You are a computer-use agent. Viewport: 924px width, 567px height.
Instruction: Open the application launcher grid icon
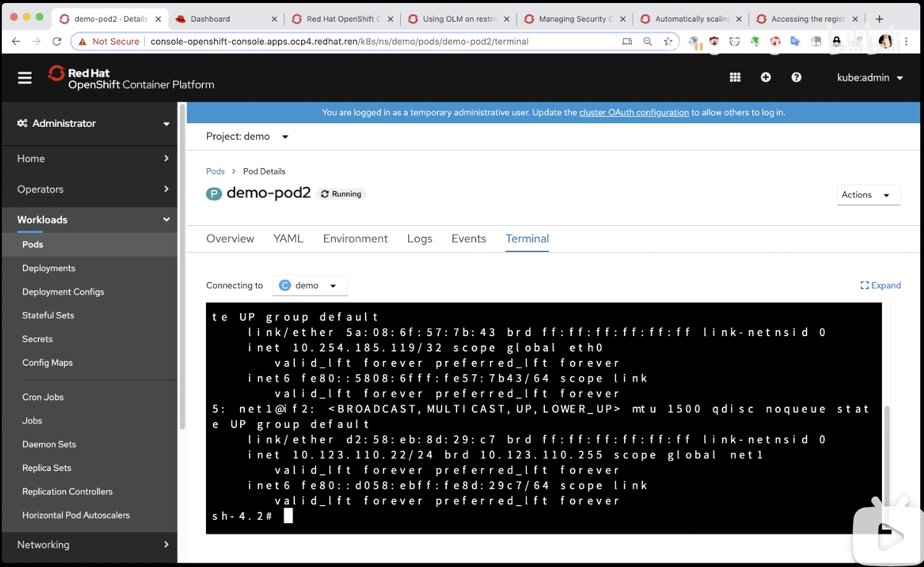[735, 77]
